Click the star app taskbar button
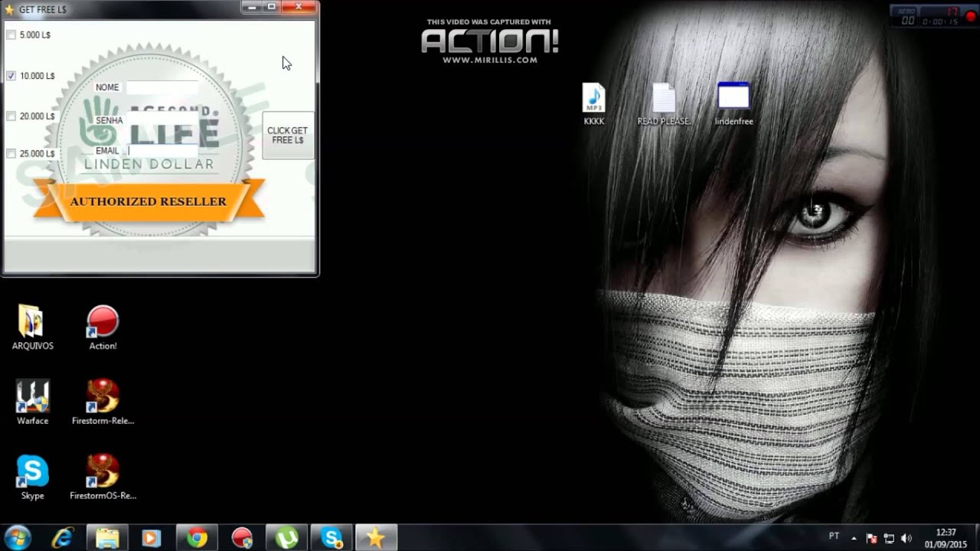Viewport: 980px width, 551px height. (376, 538)
